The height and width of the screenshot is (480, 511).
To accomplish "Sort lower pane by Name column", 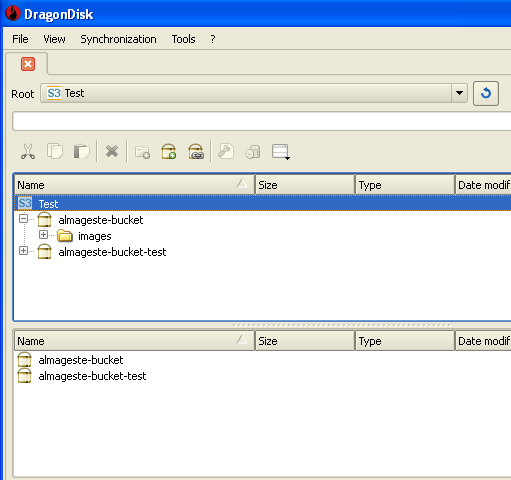I will 135,341.
